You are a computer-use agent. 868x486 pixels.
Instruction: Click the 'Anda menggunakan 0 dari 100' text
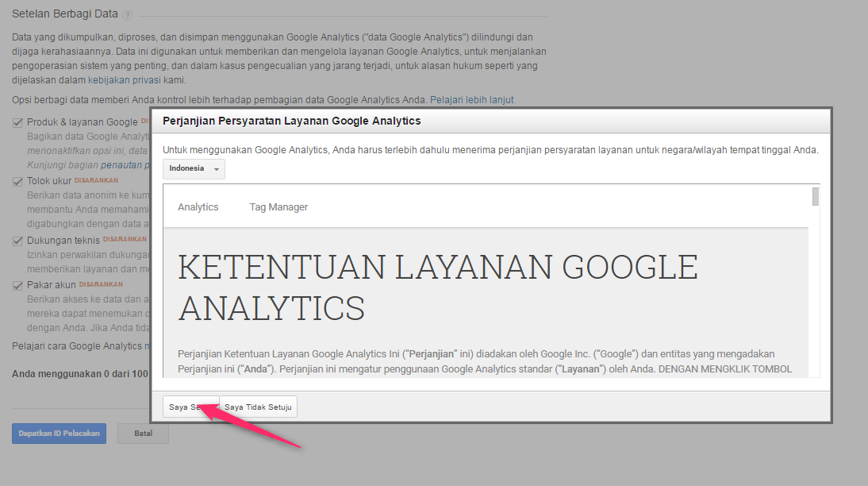pos(81,374)
